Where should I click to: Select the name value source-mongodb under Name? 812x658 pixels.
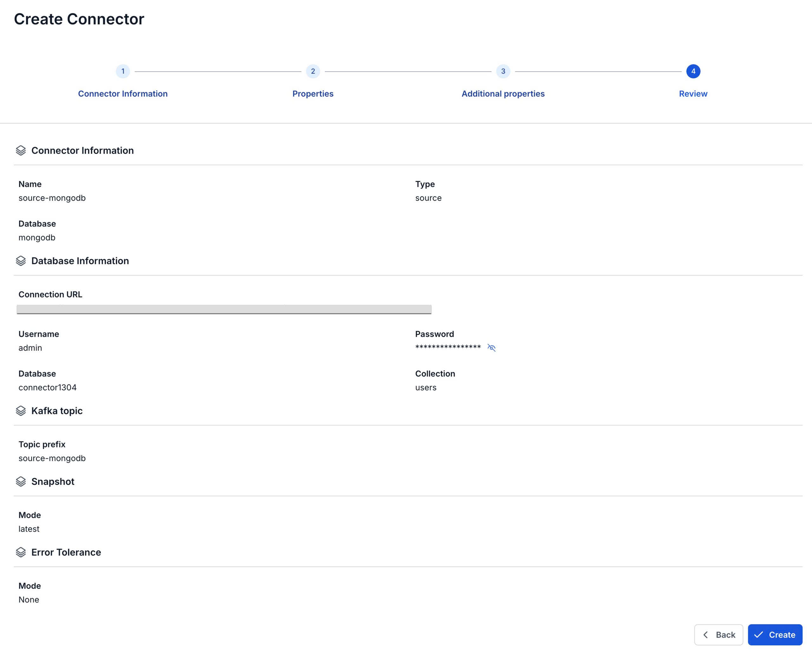point(52,198)
